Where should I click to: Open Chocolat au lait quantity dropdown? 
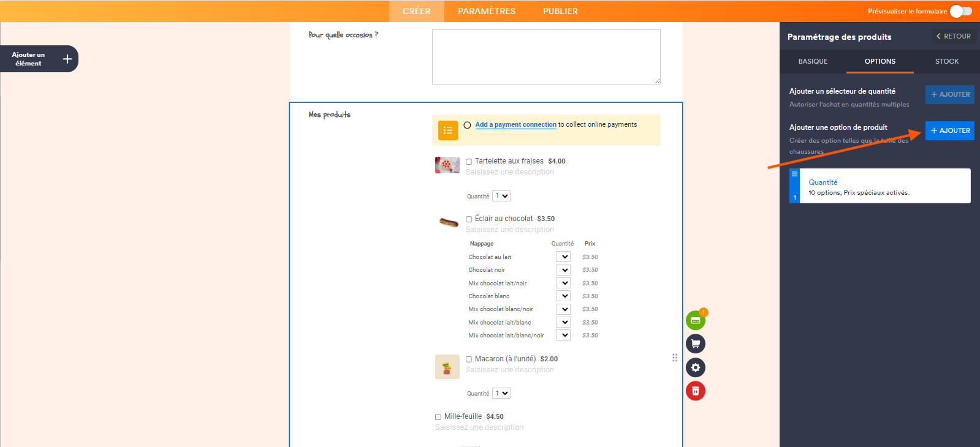pyautogui.click(x=563, y=257)
